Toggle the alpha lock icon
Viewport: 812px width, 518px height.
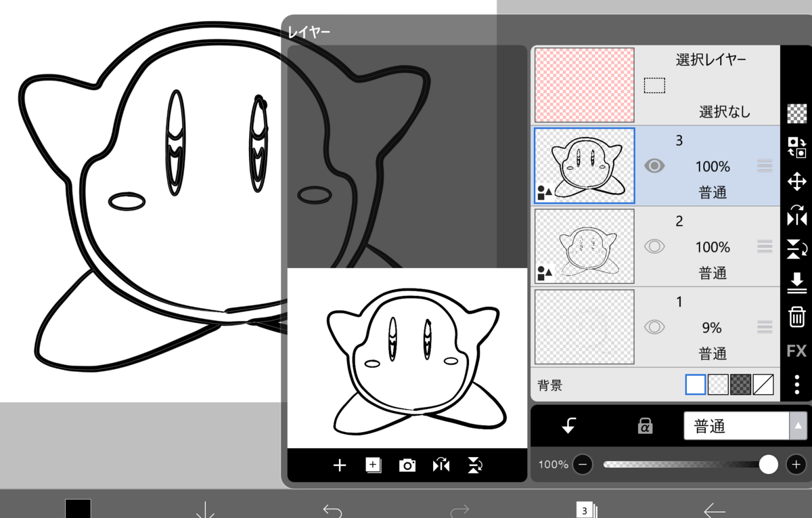[645, 426]
